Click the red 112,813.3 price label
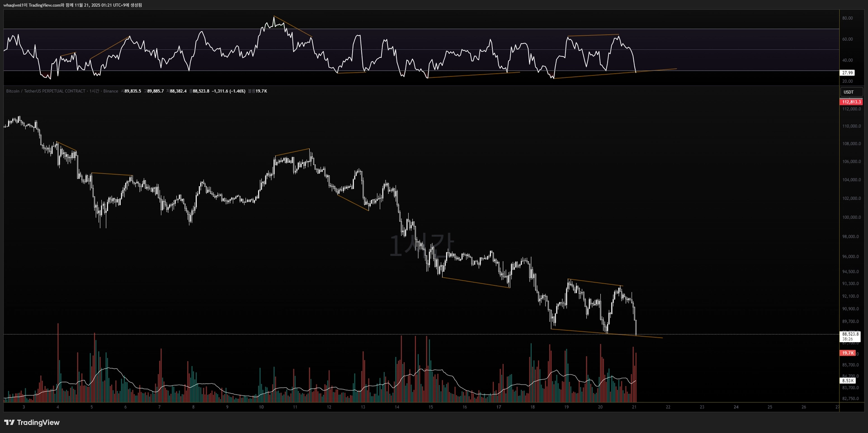This screenshot has width=868, height=433. pyautogui.click(x=851, y=102)
